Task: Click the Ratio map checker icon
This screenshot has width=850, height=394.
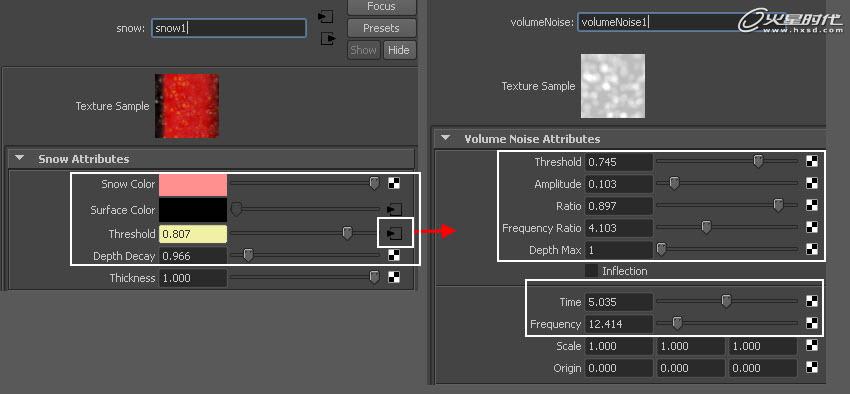Action: pos(812,206)
